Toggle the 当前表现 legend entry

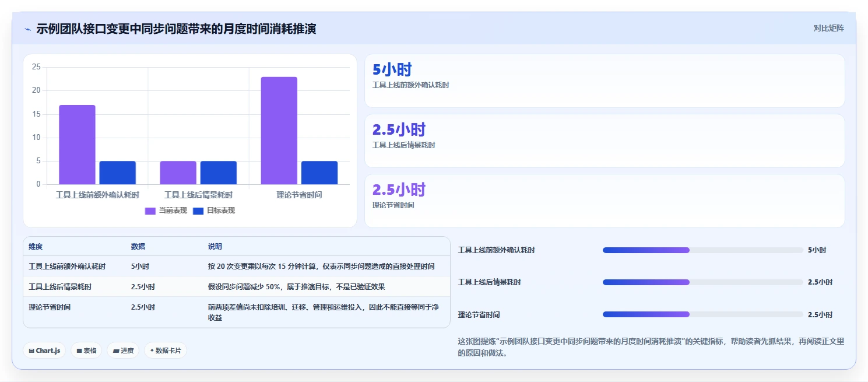(166, 211)
